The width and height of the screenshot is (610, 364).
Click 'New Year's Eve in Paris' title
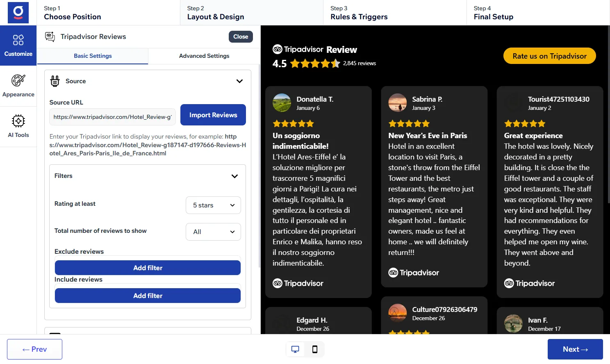pos(428,136)
